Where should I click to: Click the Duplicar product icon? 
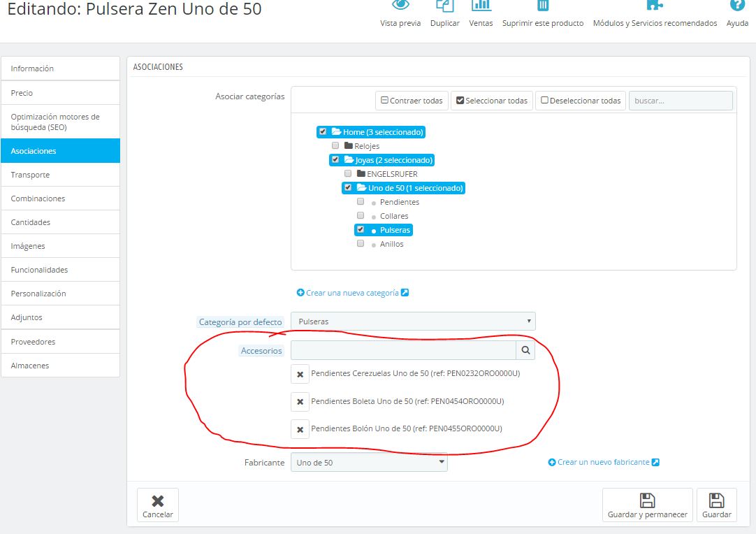(444, 6)
